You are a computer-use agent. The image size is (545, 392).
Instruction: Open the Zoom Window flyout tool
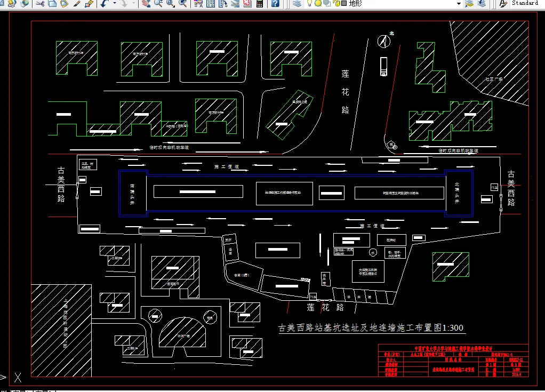(x=170, y=4)
